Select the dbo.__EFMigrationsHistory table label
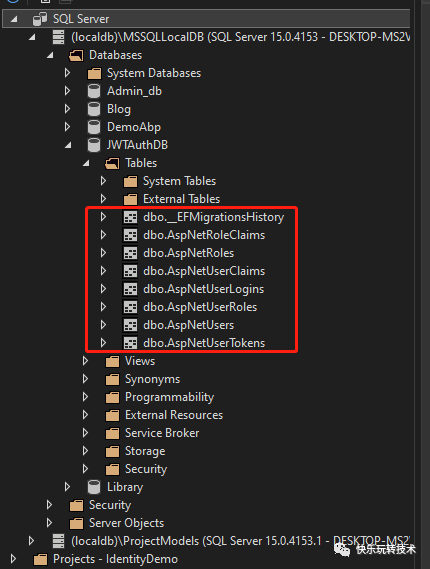 pyautogui.click(x=214, y=217)
